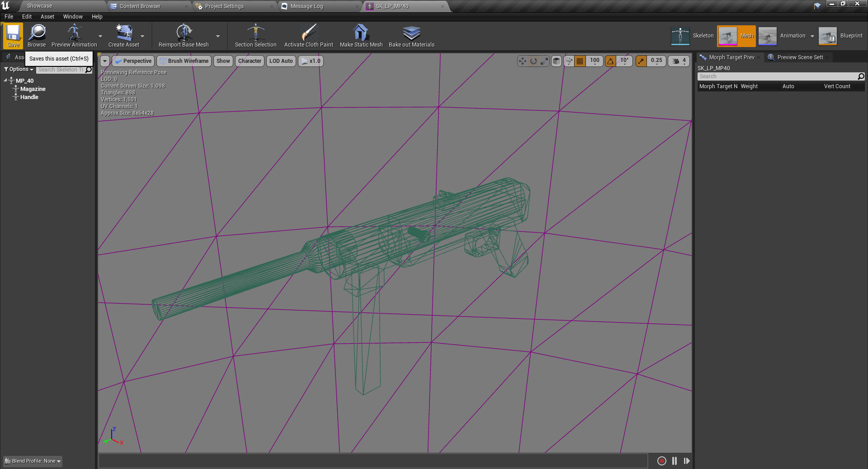Click the playback speed x1.0 control
This screenshot has height=469, width=868.
coord(311,61)
